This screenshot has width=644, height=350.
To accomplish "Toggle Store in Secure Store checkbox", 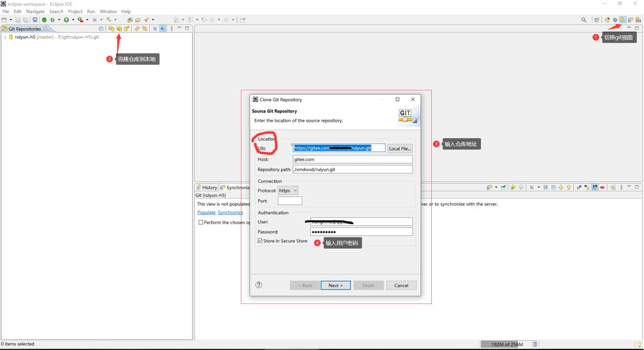I will pos(260,241).
